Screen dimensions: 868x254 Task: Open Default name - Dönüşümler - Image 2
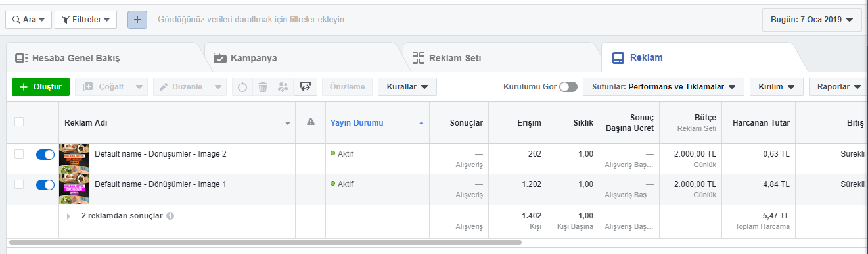pyautogui.click(x=160, y=154)
